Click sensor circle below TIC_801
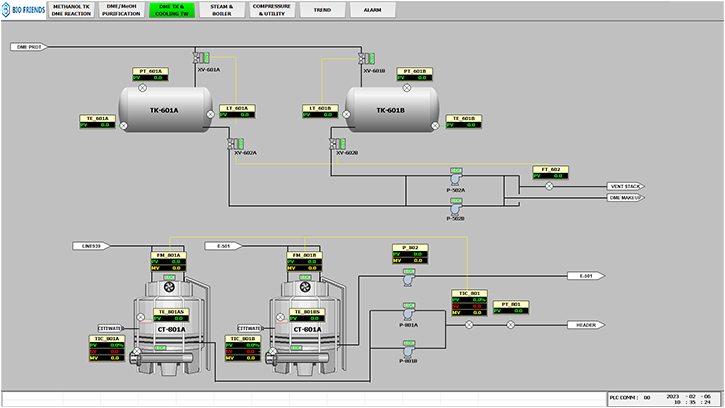725x408 pixels. pyautogui.click(x=469, y=325)
